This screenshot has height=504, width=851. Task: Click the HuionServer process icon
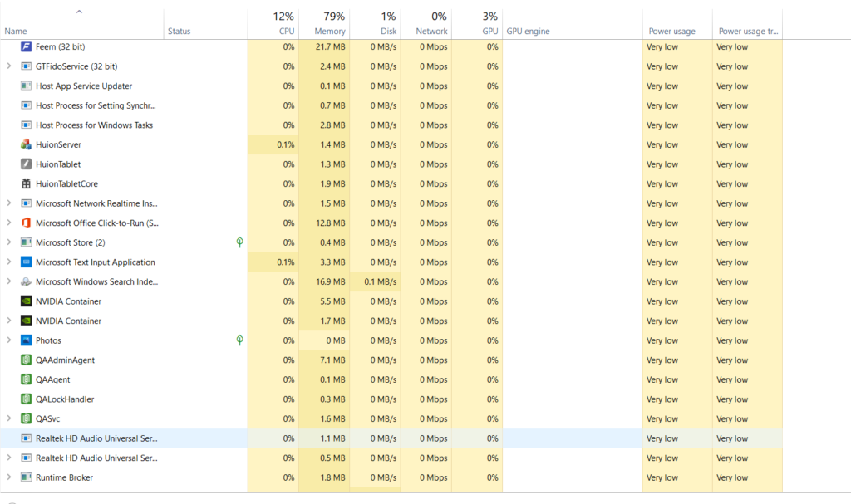pos(26,144)
